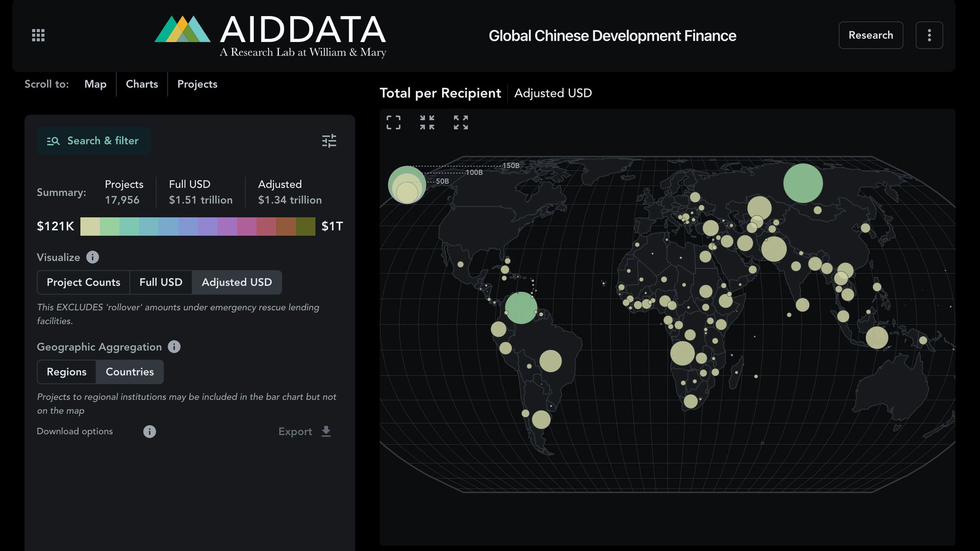Open the three-dot overflow menu top right

(929, 35)
